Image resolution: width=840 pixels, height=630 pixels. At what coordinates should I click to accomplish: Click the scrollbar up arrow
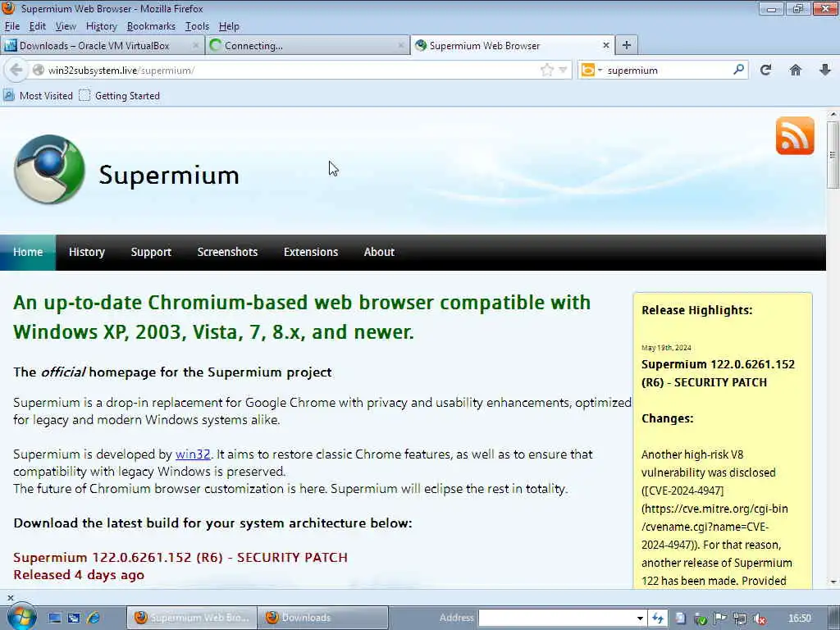click(x=833, y=115)
